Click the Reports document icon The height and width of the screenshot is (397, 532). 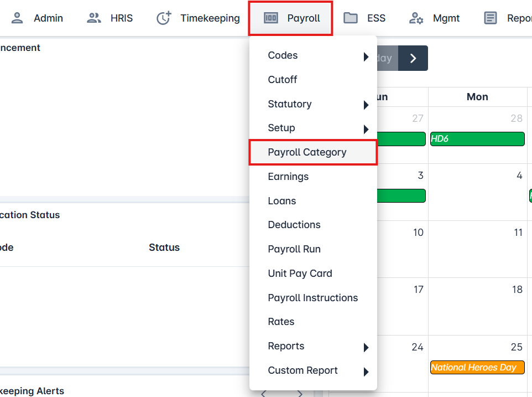click(x=490, y=18)
